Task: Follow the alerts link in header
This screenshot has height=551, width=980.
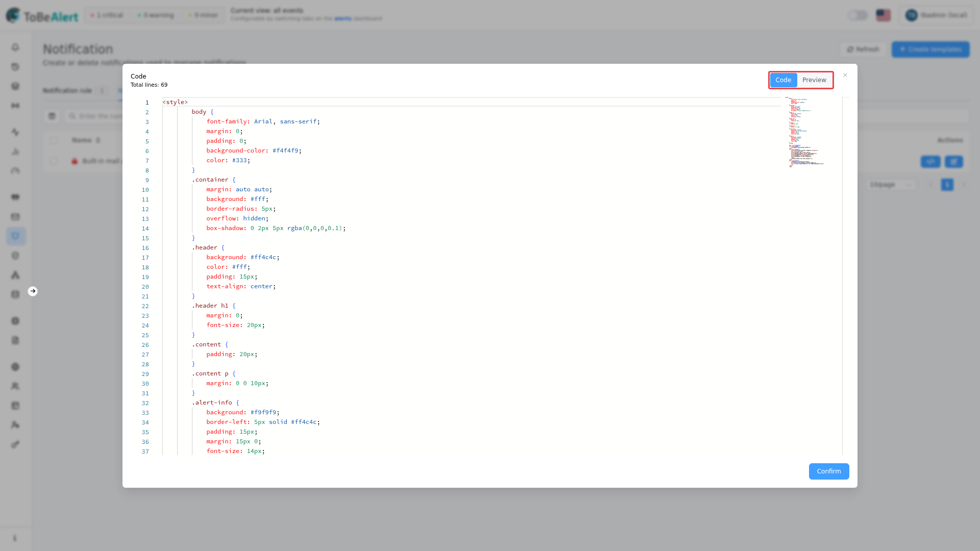Action: pos(343,19)
